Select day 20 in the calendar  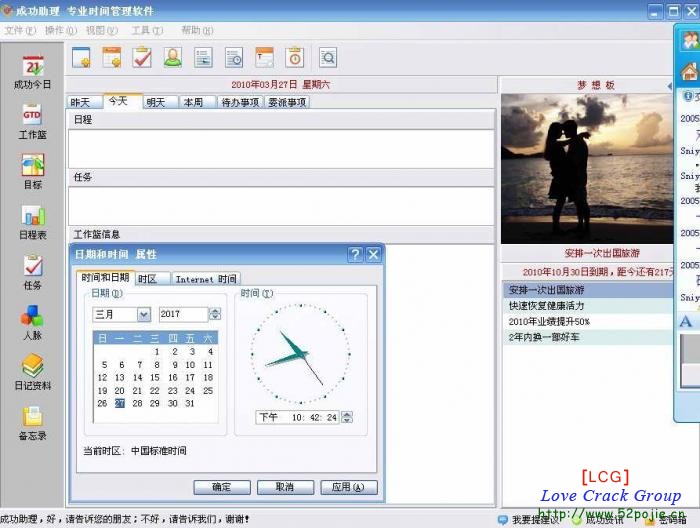[x=119, y=391]
